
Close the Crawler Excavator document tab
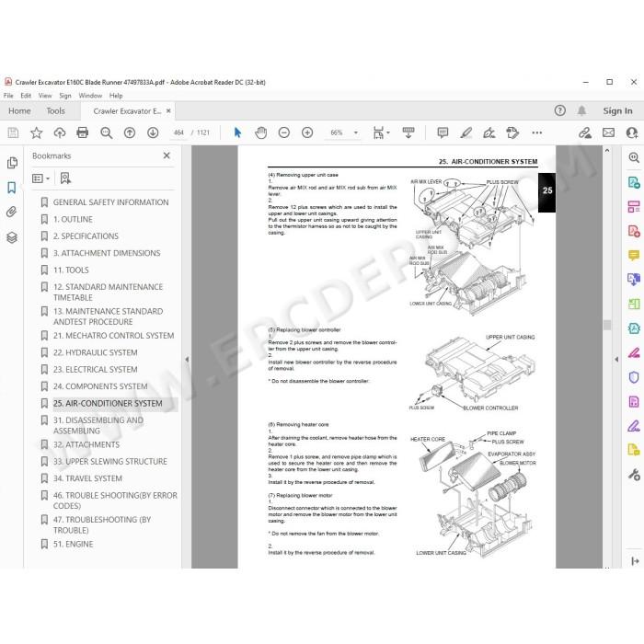click(168, 111)
